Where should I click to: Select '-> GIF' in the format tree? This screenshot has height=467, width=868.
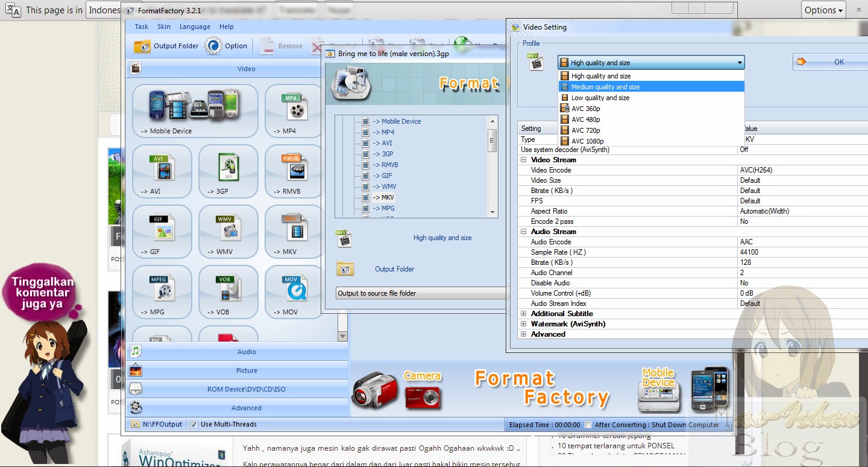(382, 176)
